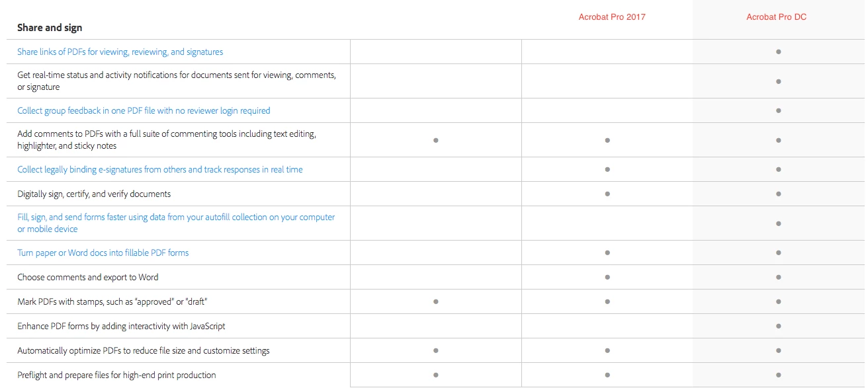Click 'Digitally sign, certify, and verify documents' text
The height and width of the screenshot is (390, 868).
(x=94, y=194)
